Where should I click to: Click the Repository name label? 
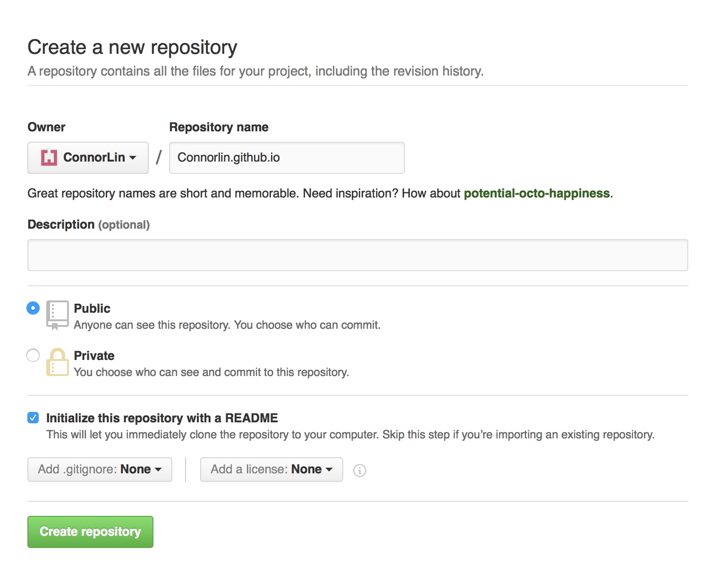[x=219, y=127]
